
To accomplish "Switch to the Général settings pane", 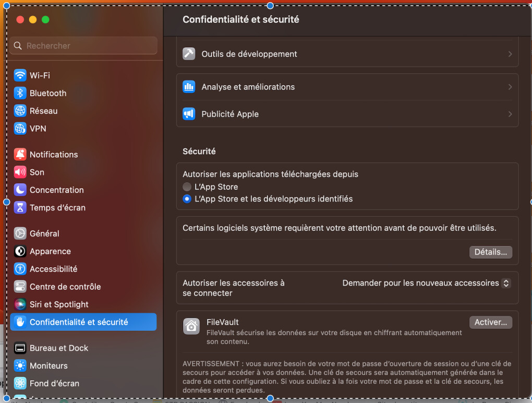I will tap(83, 233).
